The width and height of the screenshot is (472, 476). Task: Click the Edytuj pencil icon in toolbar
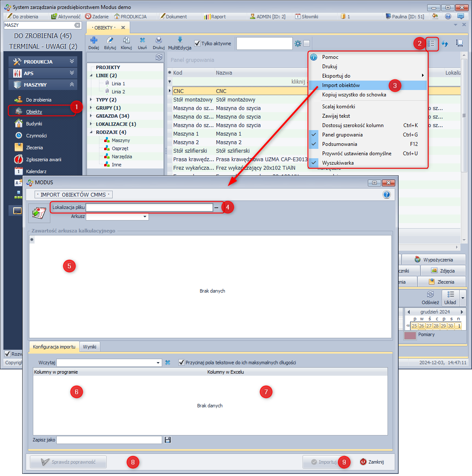click(110, 41)
